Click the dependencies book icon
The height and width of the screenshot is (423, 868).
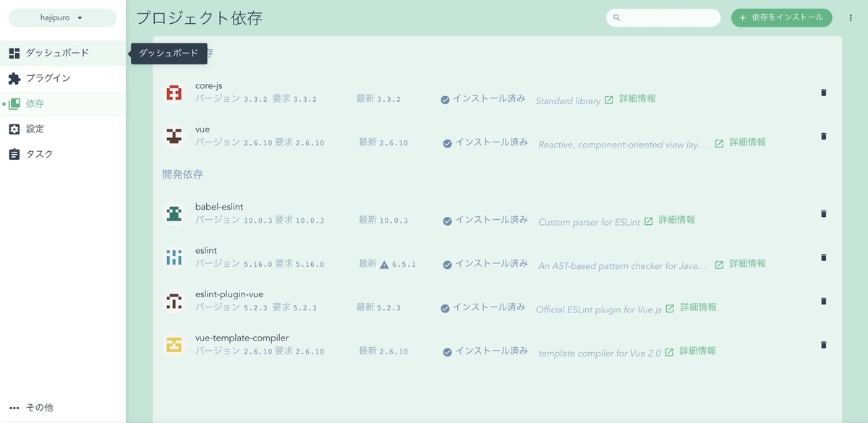pos(14,103)
